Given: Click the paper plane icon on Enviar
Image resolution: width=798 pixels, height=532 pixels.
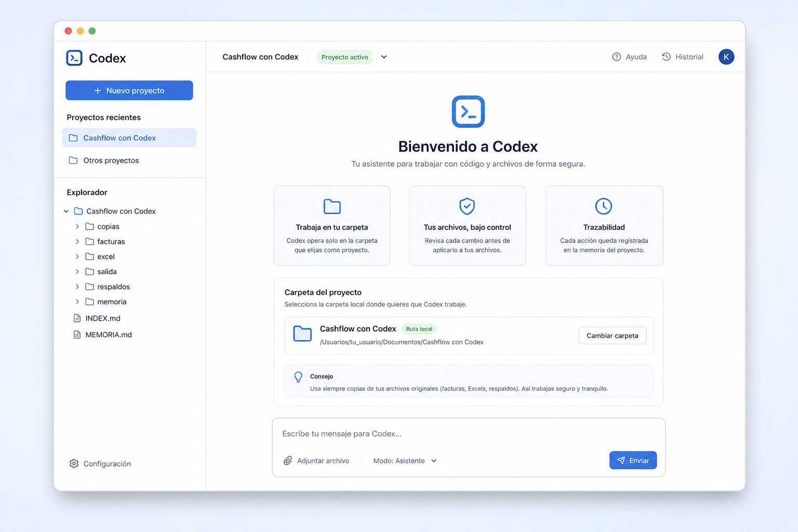Looking at the screenshot, I should tap(621, 460).
